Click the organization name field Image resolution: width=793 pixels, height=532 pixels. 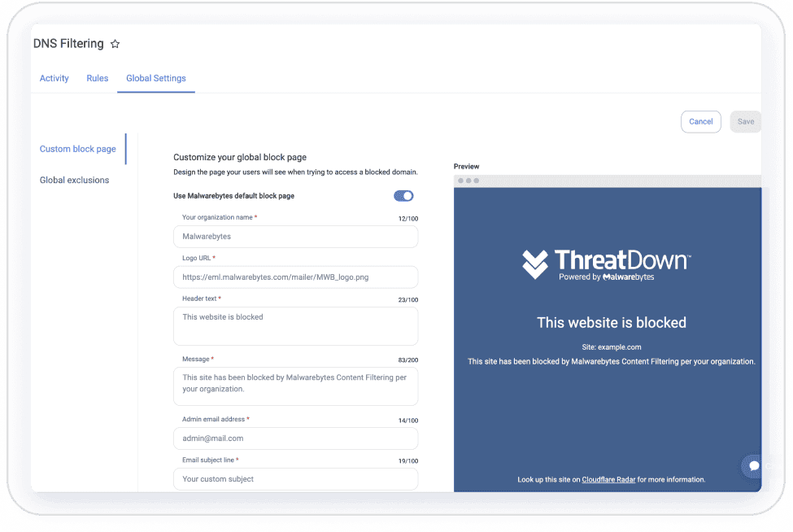[295, 237]
